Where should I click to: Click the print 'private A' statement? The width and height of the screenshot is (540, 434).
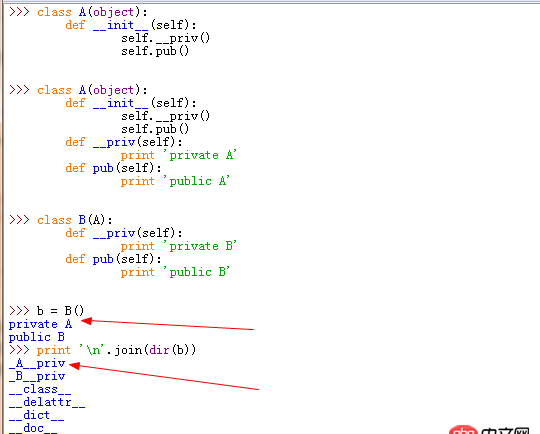pos(179,155)
